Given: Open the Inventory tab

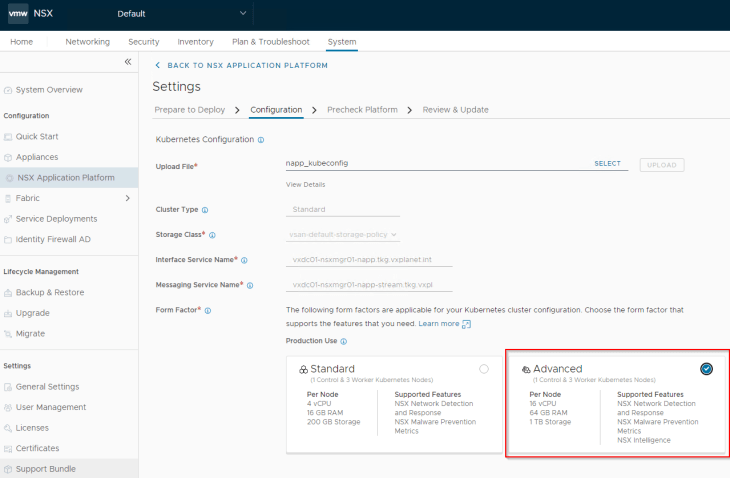Looking at the screenshot, I should pyautogui.click(x=196, y=42).
